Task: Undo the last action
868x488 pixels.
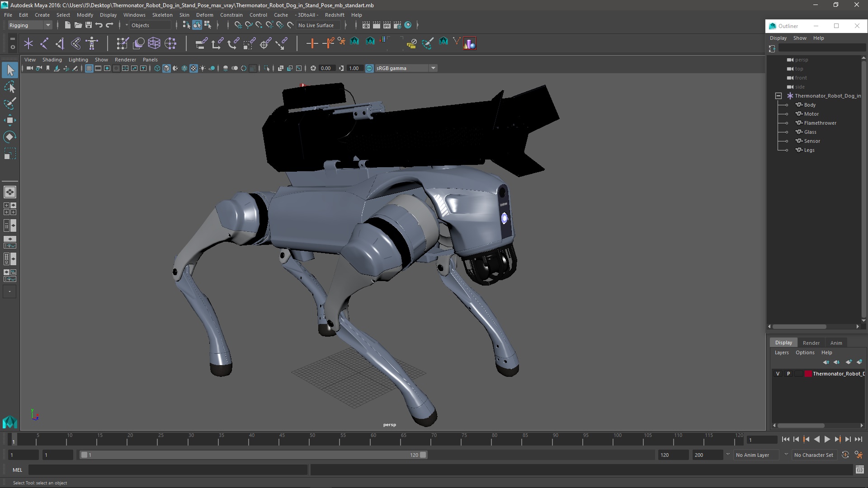Action: 99,25
